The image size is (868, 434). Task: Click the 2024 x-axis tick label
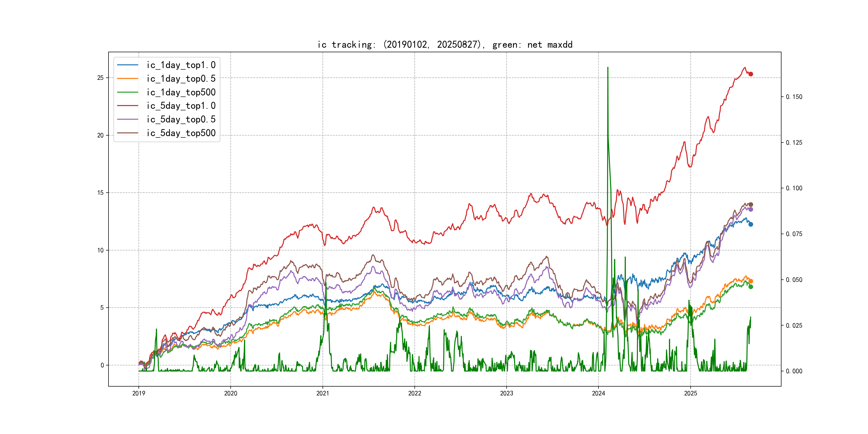[x=598, y=393]
